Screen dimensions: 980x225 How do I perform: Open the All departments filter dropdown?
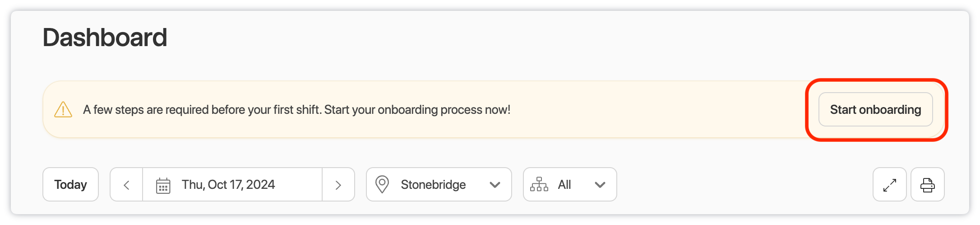[569, 185]
